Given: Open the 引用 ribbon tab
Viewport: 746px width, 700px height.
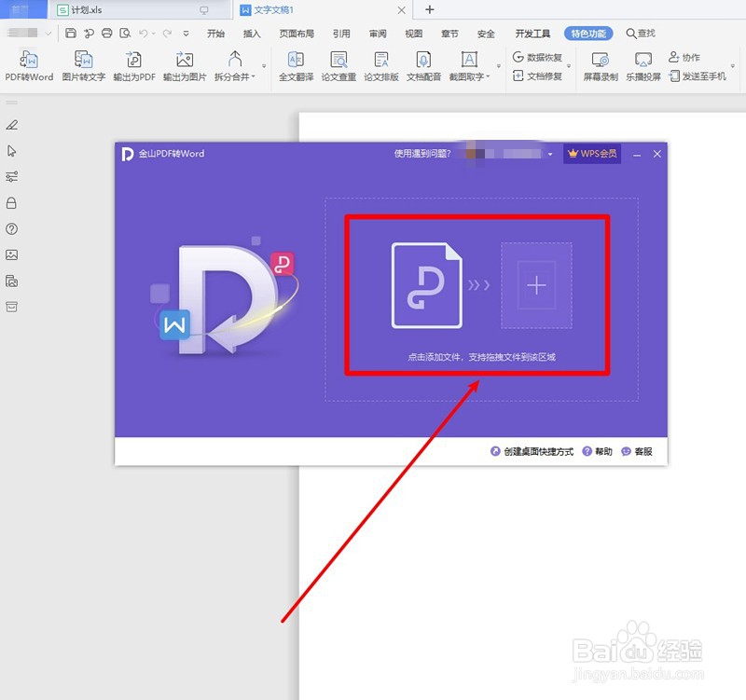Looking at the screenshot, I should (x=341, y=34).
